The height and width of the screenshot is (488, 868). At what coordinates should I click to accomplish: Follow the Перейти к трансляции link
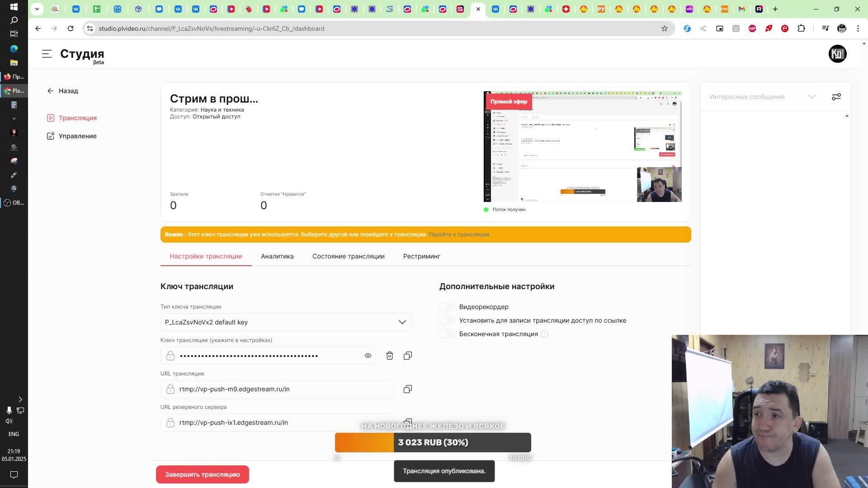coord(458,235)
